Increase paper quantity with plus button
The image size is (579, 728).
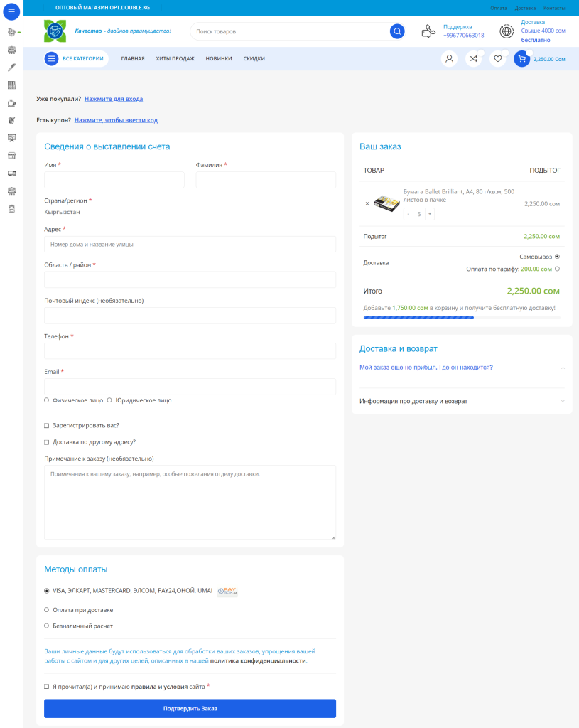pos(429,214)
